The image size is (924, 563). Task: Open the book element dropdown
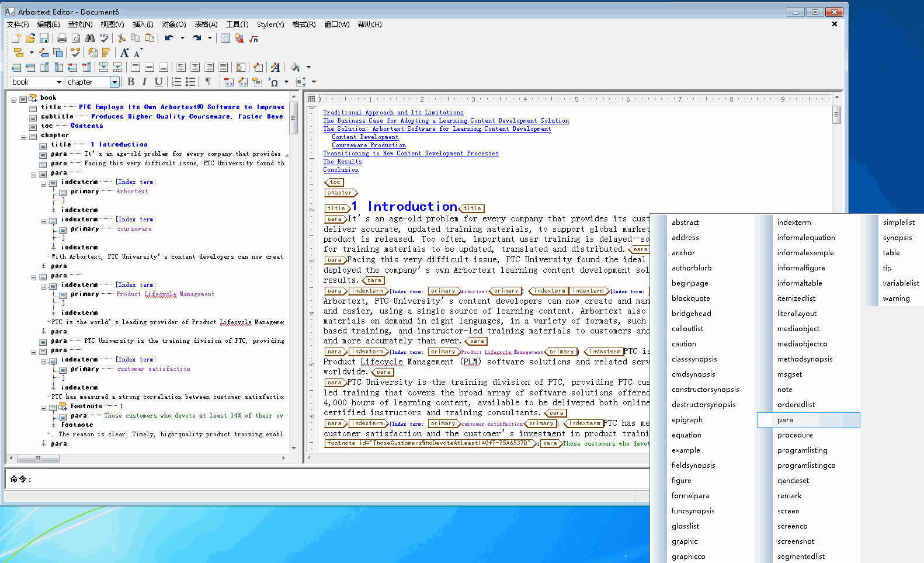58,82
